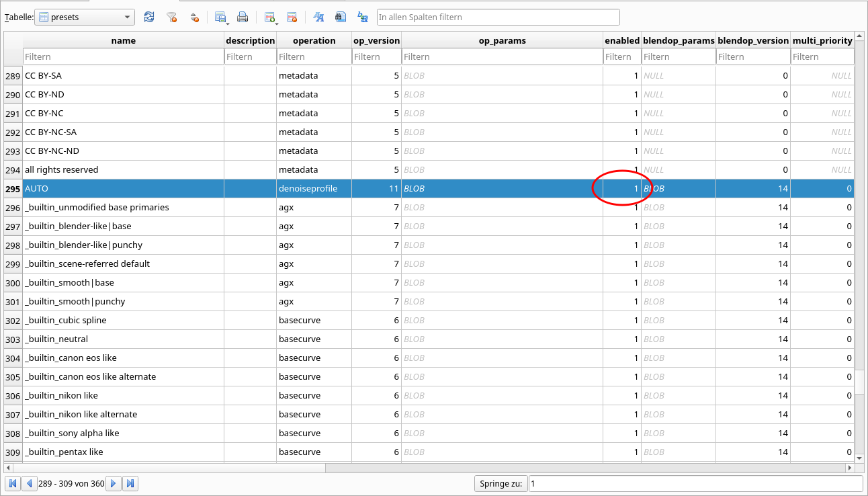Screen dimensions: 868x496
Task: Select row number 300 header
Action: click(13, 283)
